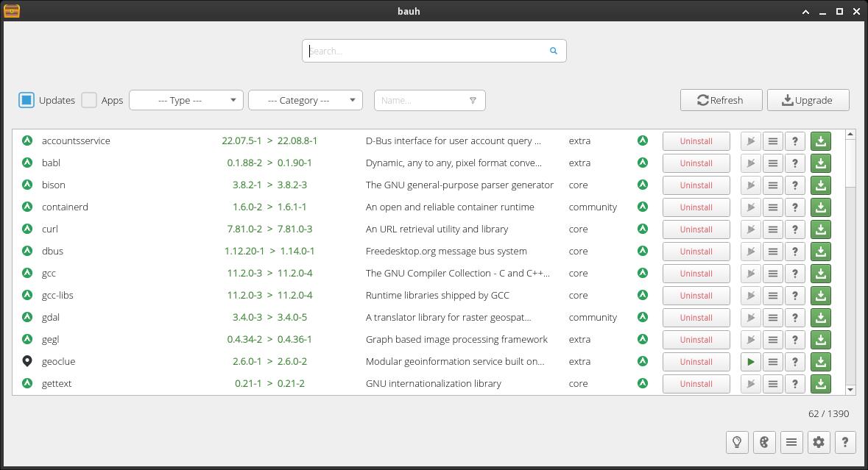Click Arch icon beside gcc-libs name

click(27, 295)
